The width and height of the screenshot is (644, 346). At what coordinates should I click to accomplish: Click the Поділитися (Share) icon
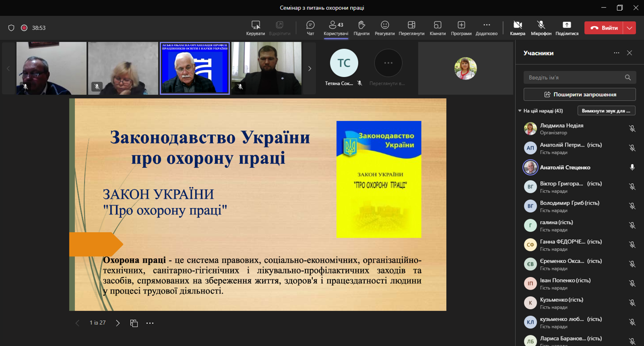click(x=567, y=28)
